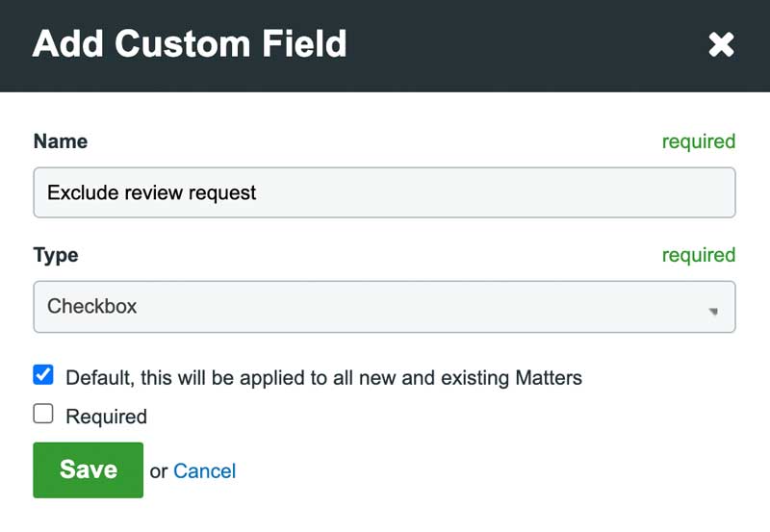Click empty white area right of Cancel
The width and height of the screenshot is (770, 532).
point(481,471)
